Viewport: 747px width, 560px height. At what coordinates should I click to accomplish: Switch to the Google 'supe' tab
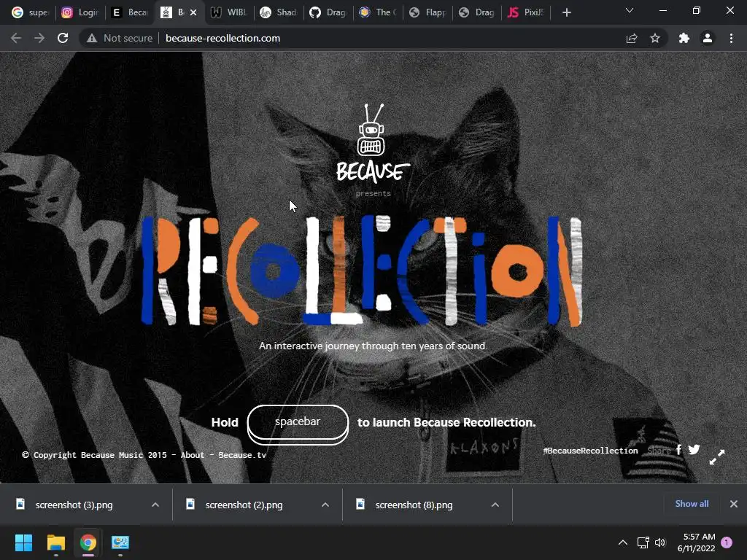[29, 12]
